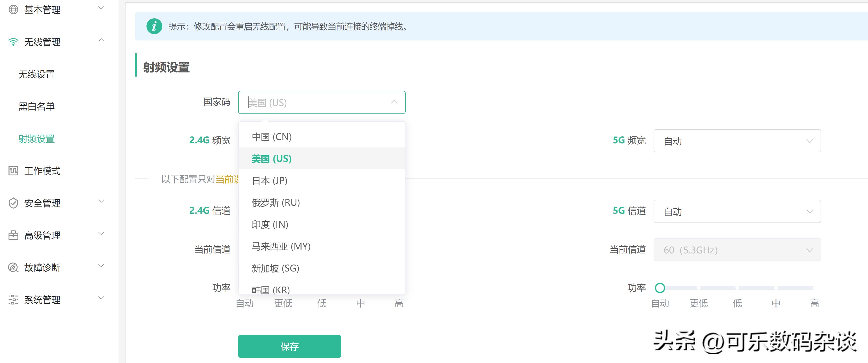This screenshot has height=363, width=868.
Task: Click the 国家码 country code field
Action: click(321, 102)
